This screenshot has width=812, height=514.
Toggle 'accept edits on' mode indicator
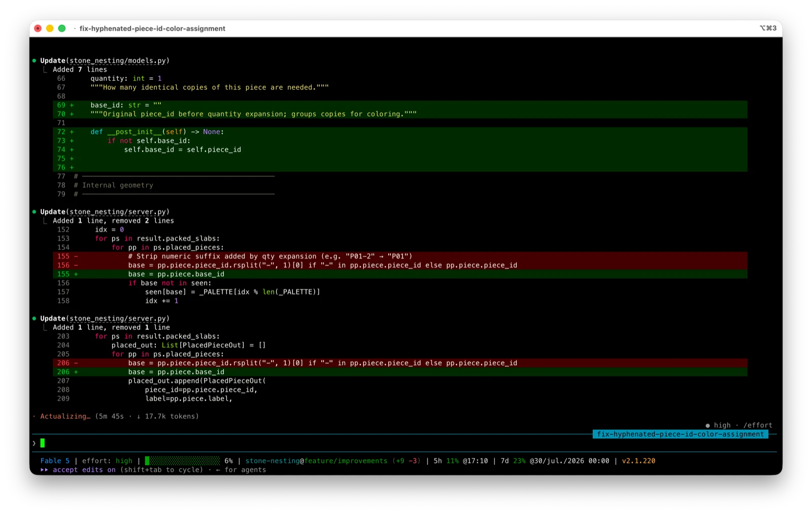[x=78, y=470]
